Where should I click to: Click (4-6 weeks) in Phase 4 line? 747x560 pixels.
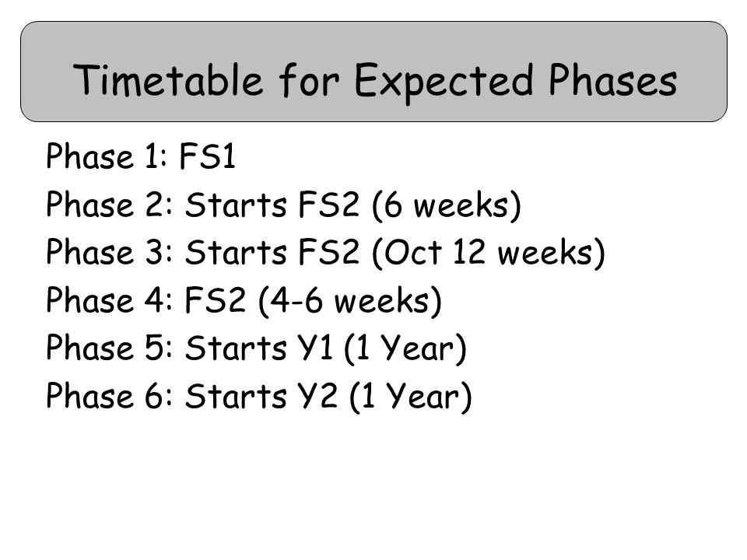350,300
